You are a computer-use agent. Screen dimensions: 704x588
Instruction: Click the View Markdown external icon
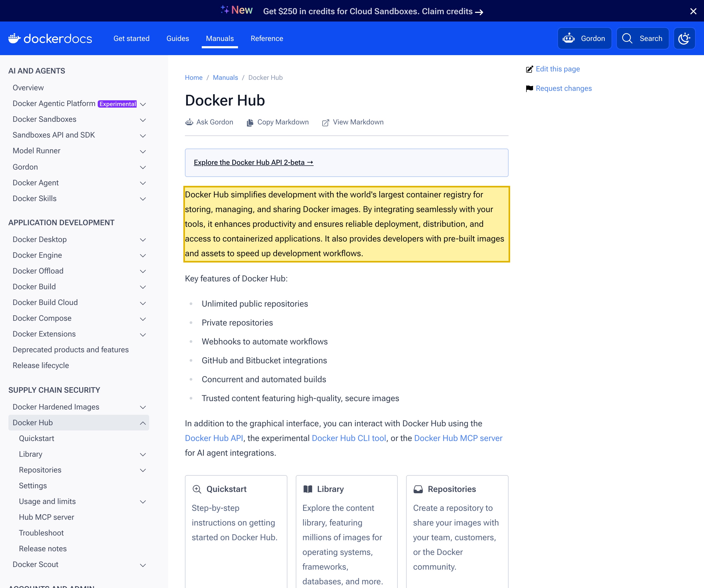coord(325,123)
